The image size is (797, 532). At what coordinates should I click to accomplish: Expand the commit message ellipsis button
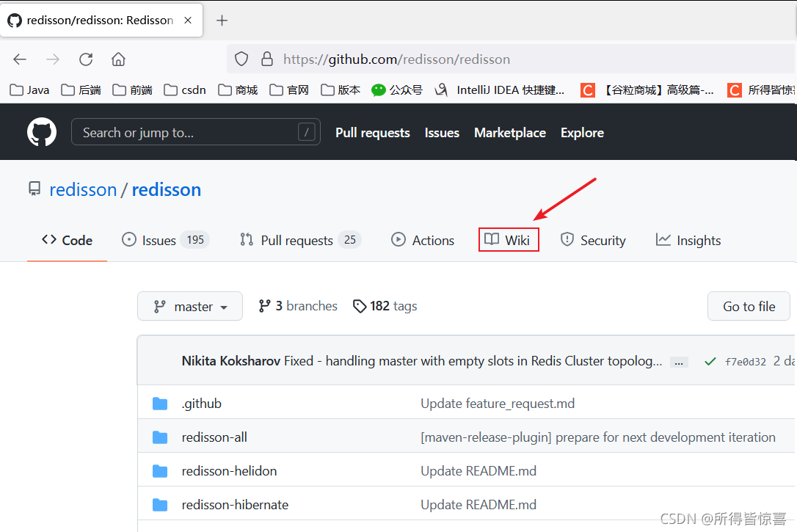[679, 362]
